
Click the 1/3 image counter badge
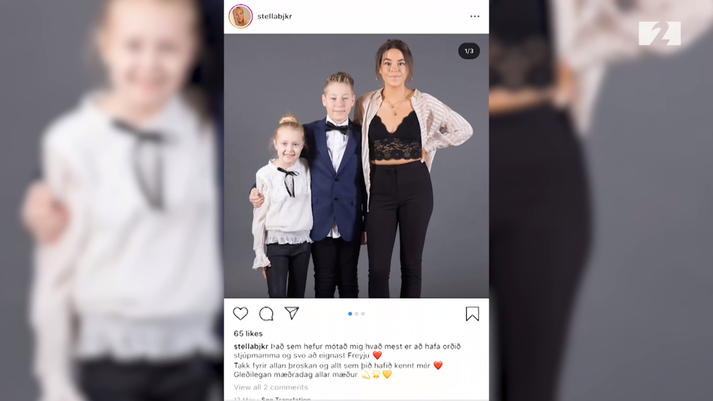click(x=469, y=51)
